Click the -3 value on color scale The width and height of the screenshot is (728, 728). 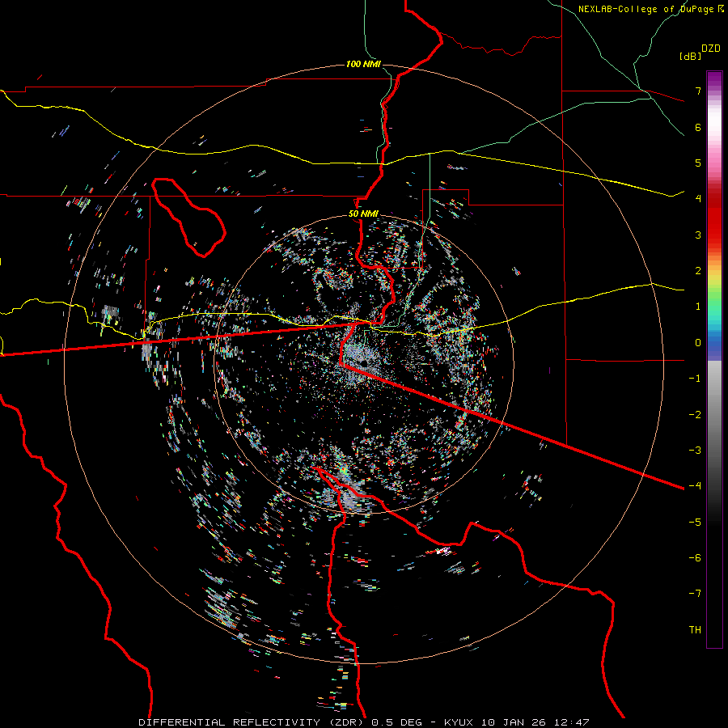click(695, 451)
